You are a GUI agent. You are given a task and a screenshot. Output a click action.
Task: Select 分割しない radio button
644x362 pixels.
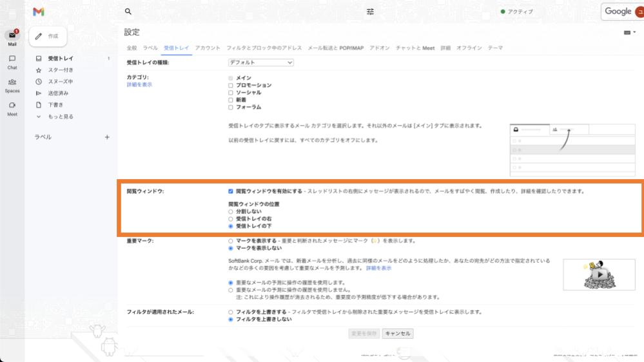[230, 212]
